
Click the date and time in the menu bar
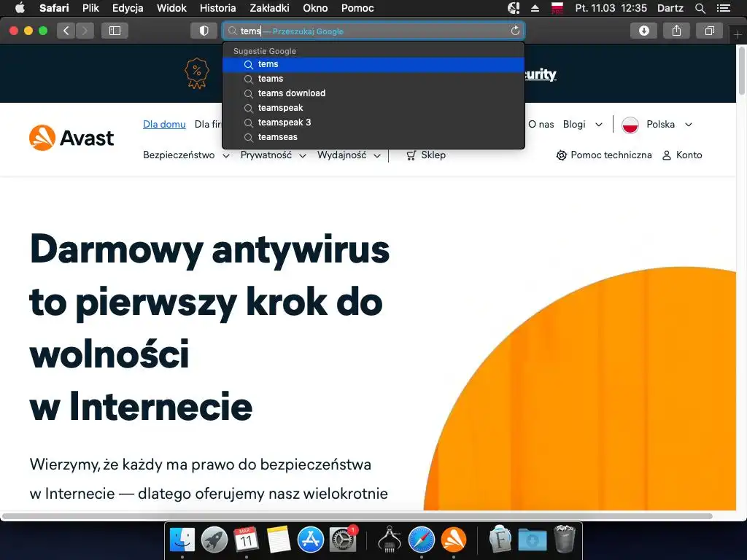[611, 7]
